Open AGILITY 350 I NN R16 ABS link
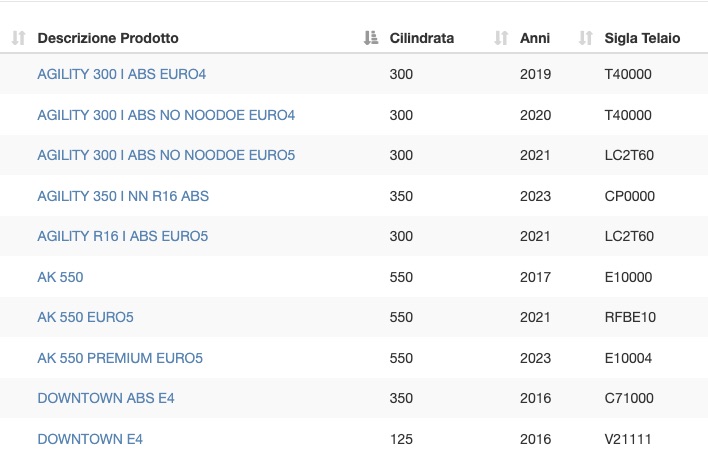The image size is (708, 465). click(x=123, y=196)
